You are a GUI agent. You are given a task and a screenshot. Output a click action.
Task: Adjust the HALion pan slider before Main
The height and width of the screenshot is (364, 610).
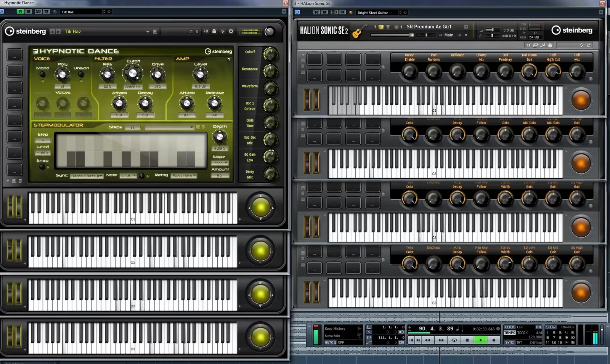pyautogui.click(x=426, y=35)
